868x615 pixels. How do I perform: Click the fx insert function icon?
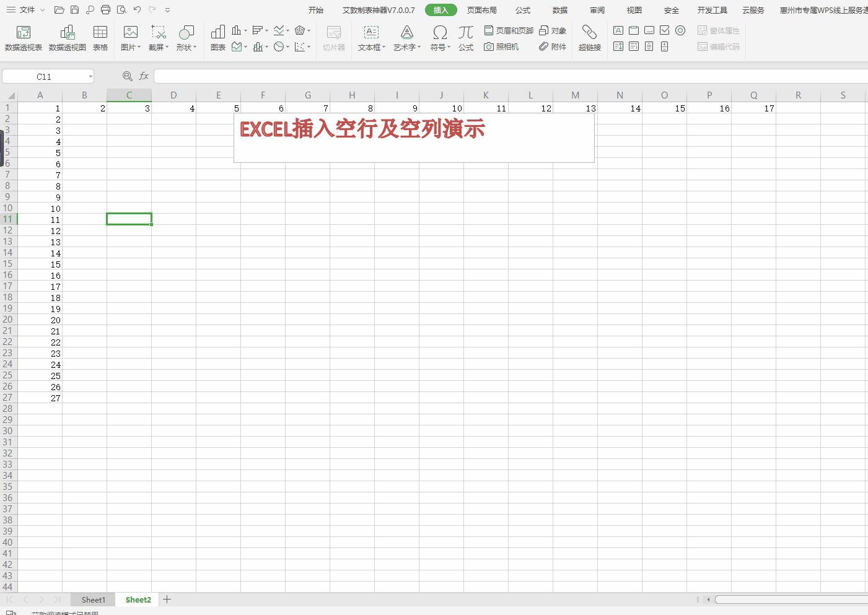pyautogui.click(x=144, y=76)
